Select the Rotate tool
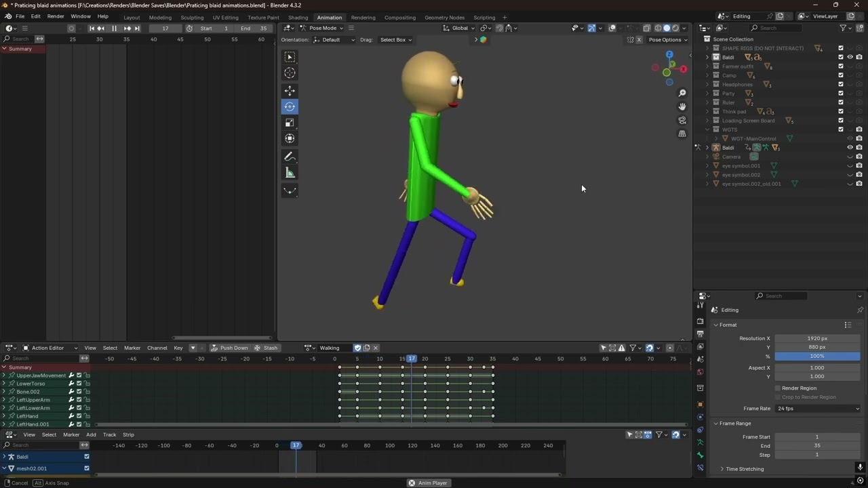Viewport: 868px width, 488px height. [290, 106]
